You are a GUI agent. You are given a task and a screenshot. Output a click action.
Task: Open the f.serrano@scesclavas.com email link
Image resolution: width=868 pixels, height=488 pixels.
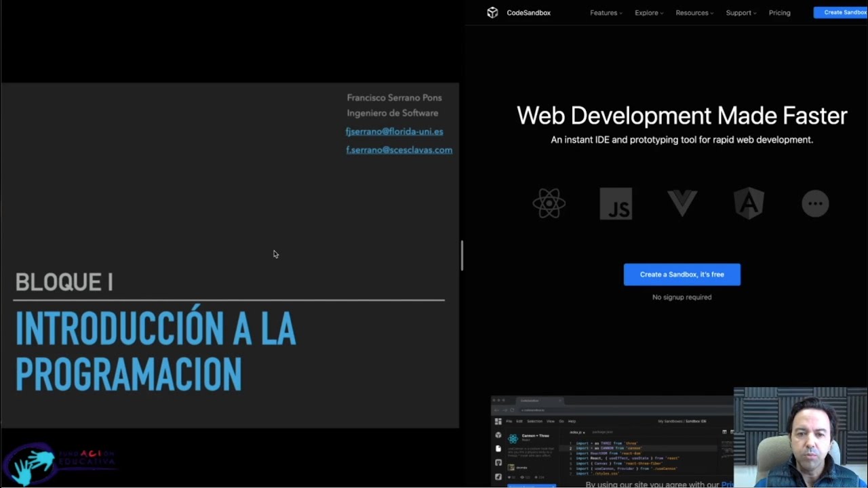pos(399,150)
